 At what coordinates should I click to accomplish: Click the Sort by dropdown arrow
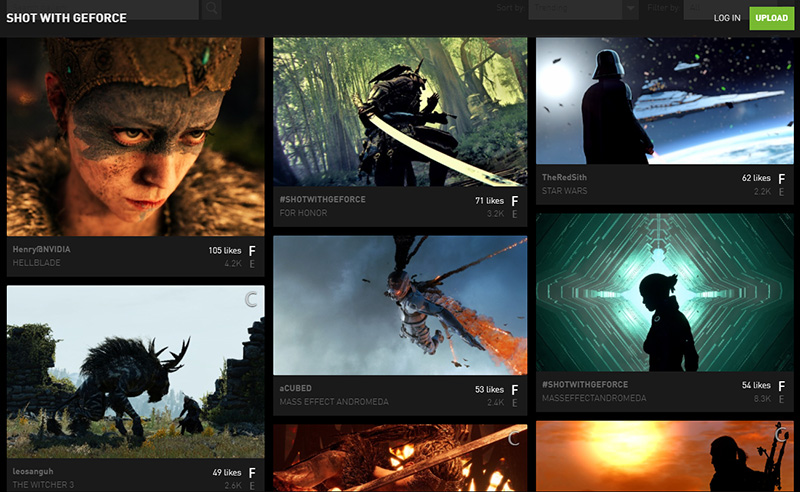click(631, 8)
